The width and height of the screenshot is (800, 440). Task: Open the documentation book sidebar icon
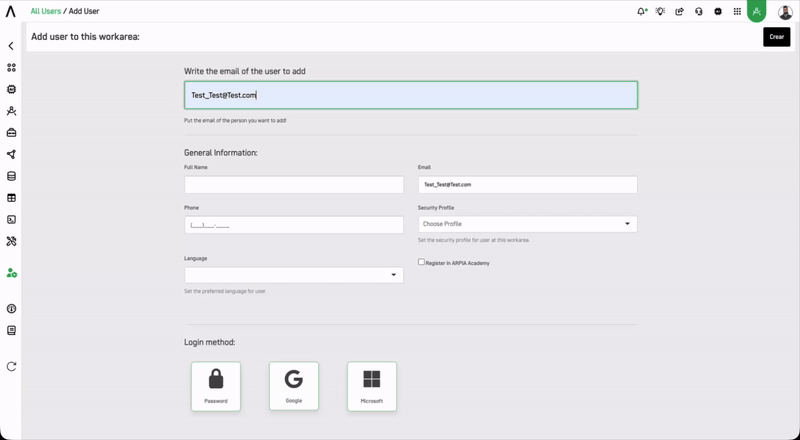[x=11, y=331]
